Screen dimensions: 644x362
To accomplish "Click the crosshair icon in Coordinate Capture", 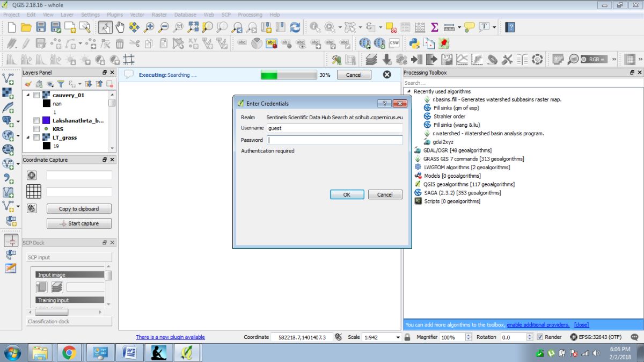I will (x=32, y=175).
